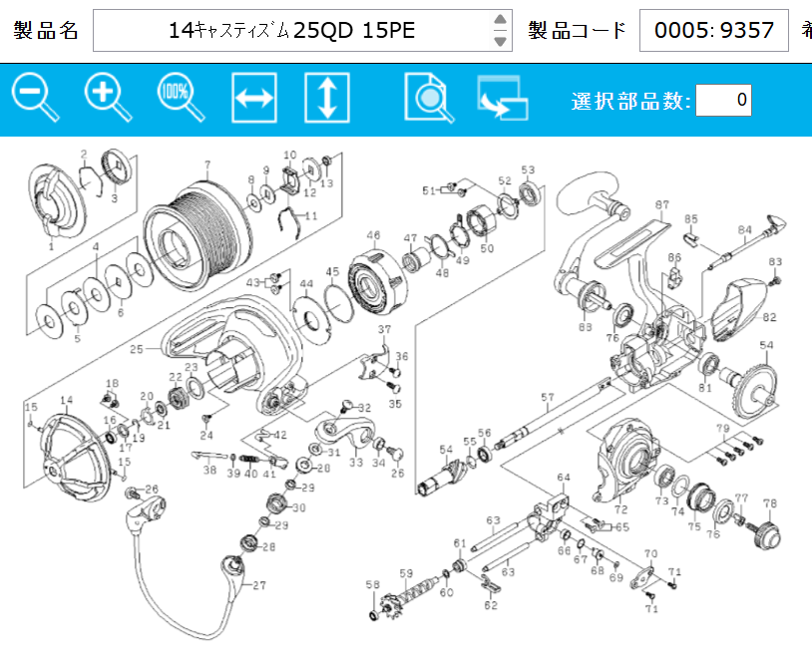
Task: Select part number 42 spring label
Action: pyautogui.click(x=279, y=435)
